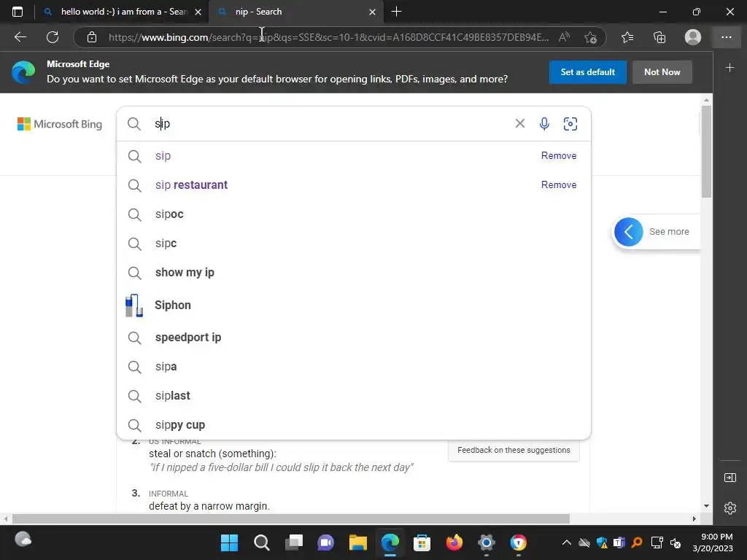747x560 pixels.
Task: View site information lock icon
Action: [x=92, y=37]
